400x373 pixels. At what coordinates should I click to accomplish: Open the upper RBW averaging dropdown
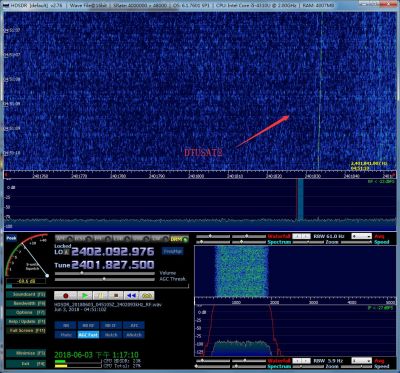pyautogui.click(x=362, y=236)
